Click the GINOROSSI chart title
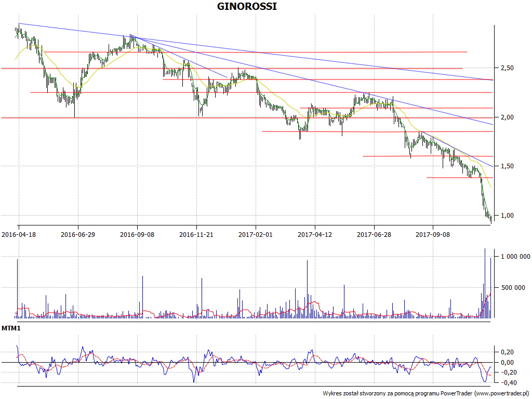 coord(247,6)
